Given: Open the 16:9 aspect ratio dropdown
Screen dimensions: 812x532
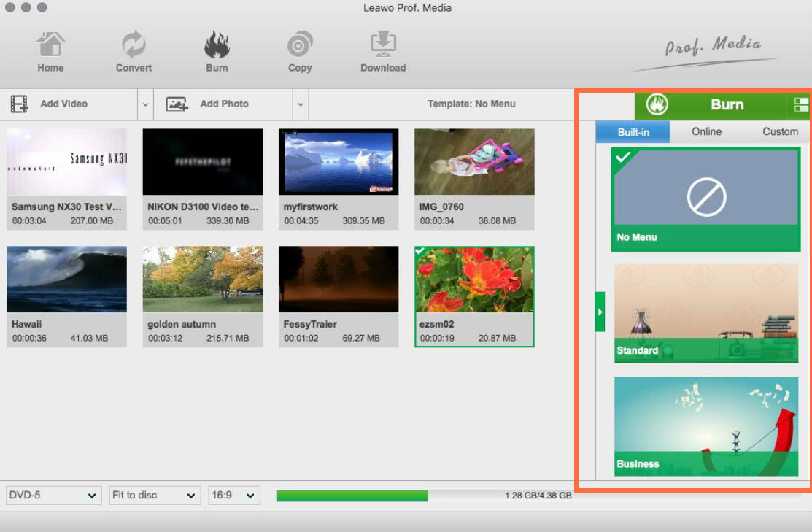Looking at the screenshot, I should (x=234, y=496).
